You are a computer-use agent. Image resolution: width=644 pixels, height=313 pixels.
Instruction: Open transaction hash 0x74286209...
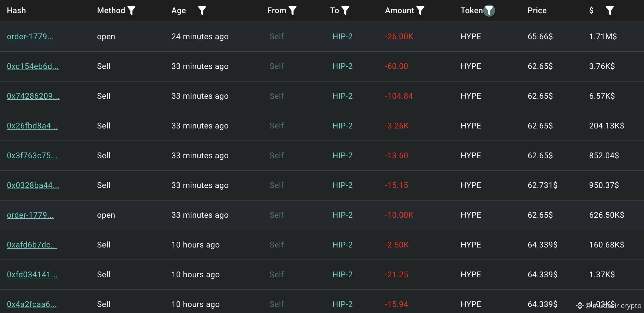(x=33, y=96)
